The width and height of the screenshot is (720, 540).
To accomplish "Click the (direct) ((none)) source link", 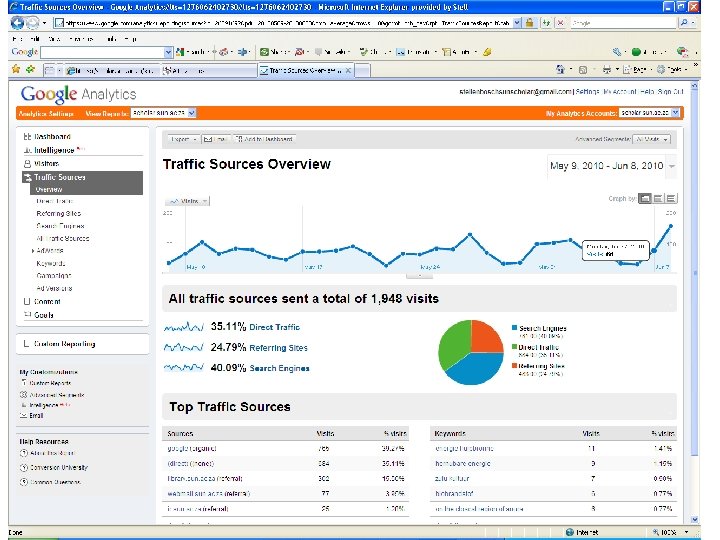I will tap(191, 463).
